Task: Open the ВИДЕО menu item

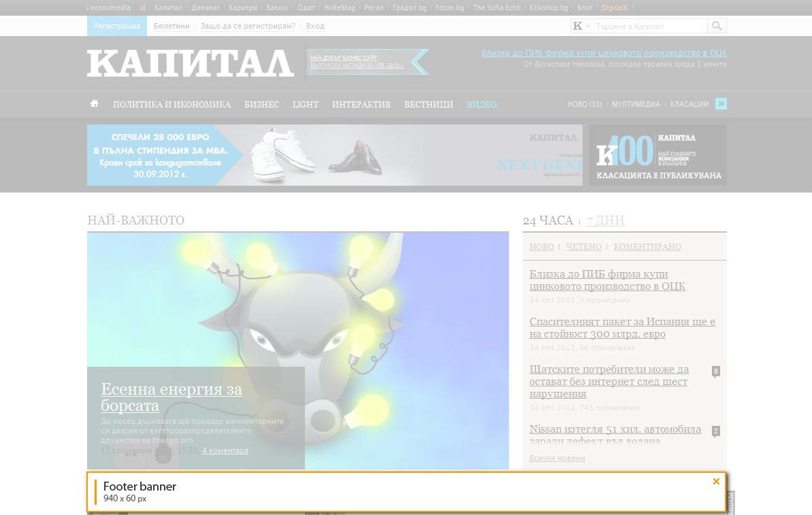Action: (482, 104)
